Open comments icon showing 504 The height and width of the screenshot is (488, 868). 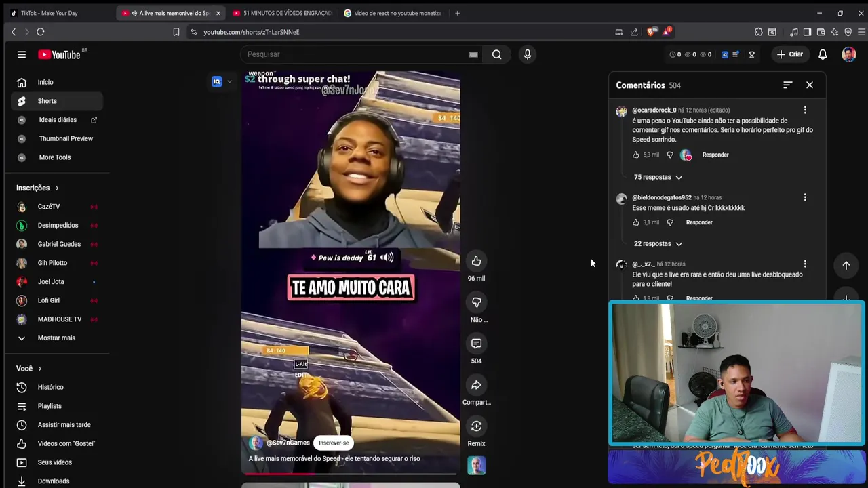(476, 344)
